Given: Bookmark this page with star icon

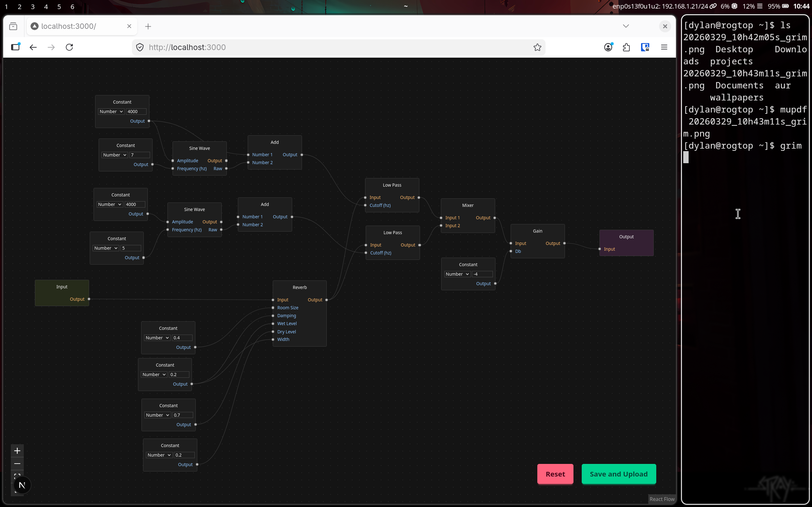Looking at the screenshot, I should [x=537, y=47].
